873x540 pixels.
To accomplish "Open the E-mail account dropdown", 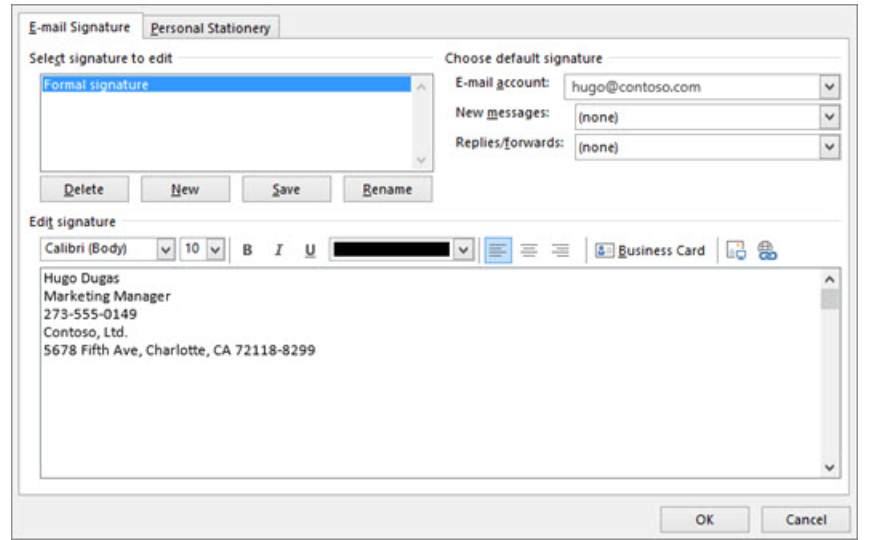I will pyautogui.click(x=829, y=87).
